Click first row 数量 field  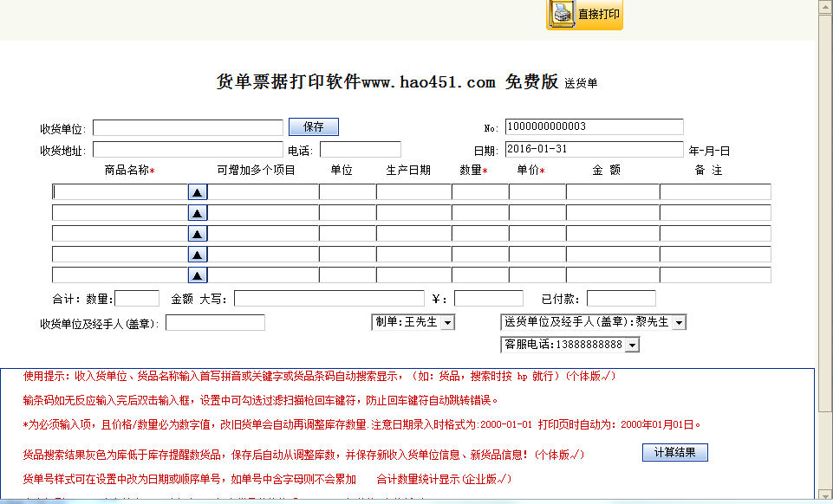[x=480, y=192]
